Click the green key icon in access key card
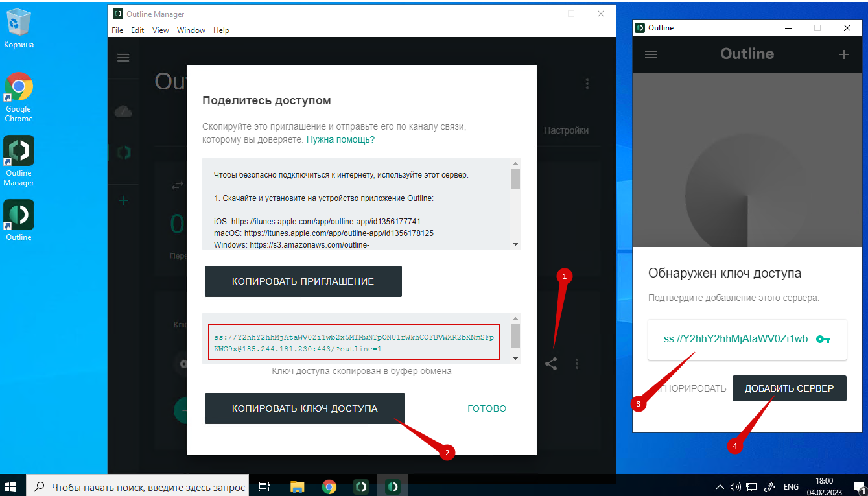This screenshot has height=496, width=868. tap(823, 339)
